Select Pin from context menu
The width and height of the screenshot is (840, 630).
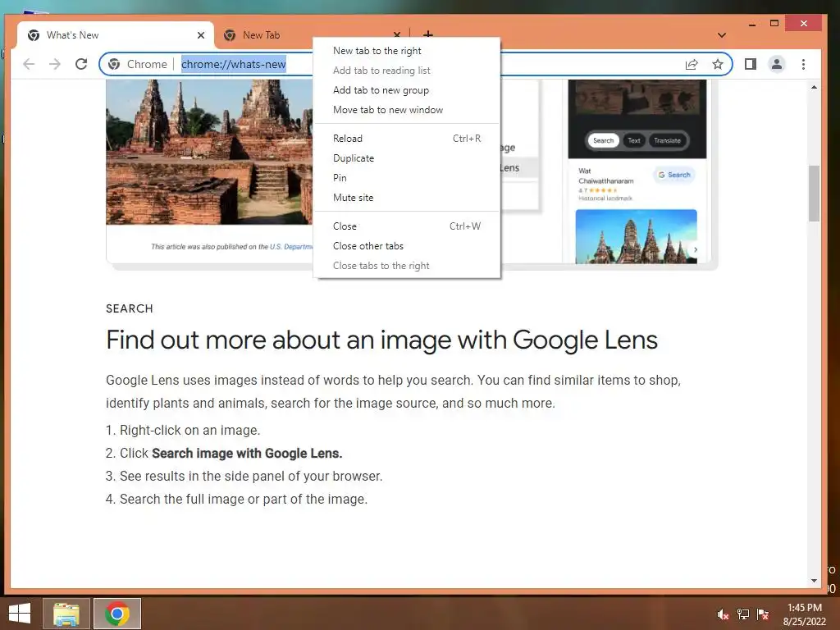(x=407, y=178)
